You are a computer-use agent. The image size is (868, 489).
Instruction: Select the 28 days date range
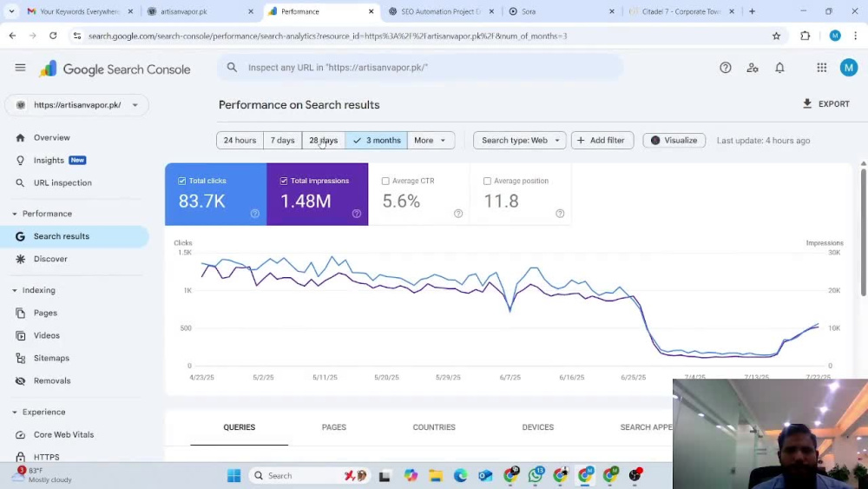pos(323,140)
